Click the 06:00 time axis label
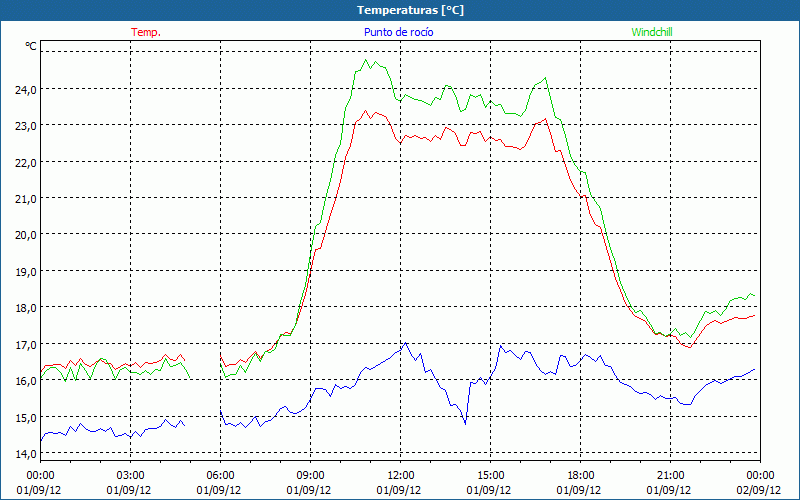 [220, 476]
